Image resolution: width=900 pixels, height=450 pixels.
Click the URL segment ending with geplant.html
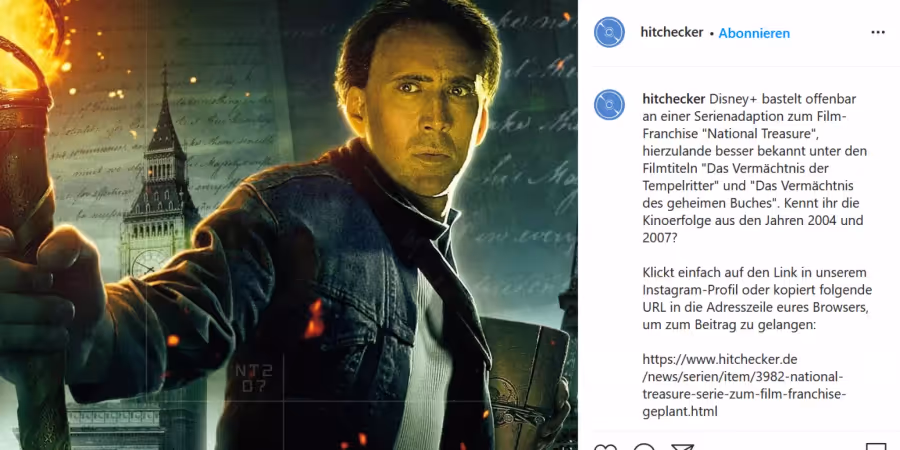pyautogui.click(x=680, y=412)
